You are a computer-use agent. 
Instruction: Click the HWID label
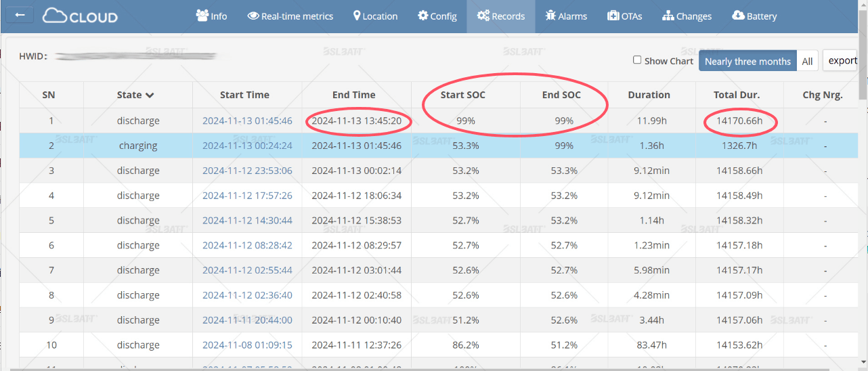pyautogui.click(x=33, y=56)
